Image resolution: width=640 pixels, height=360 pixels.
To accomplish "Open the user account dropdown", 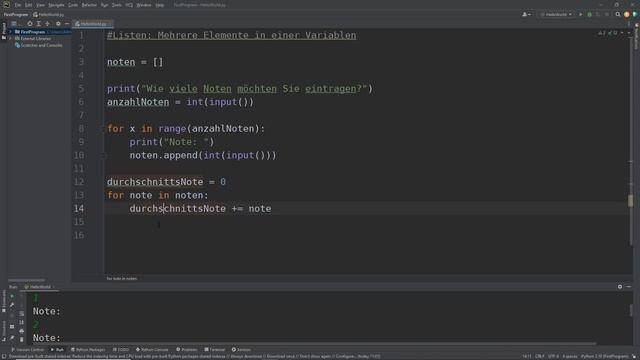I will point(526,14).
